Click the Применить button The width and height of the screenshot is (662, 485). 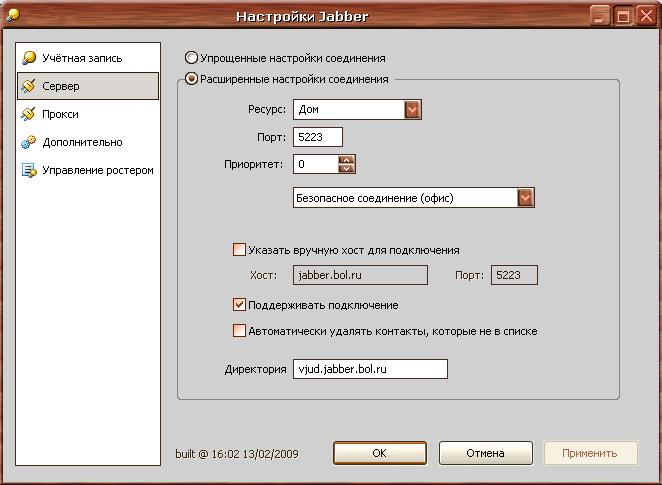tap(590, 453)
